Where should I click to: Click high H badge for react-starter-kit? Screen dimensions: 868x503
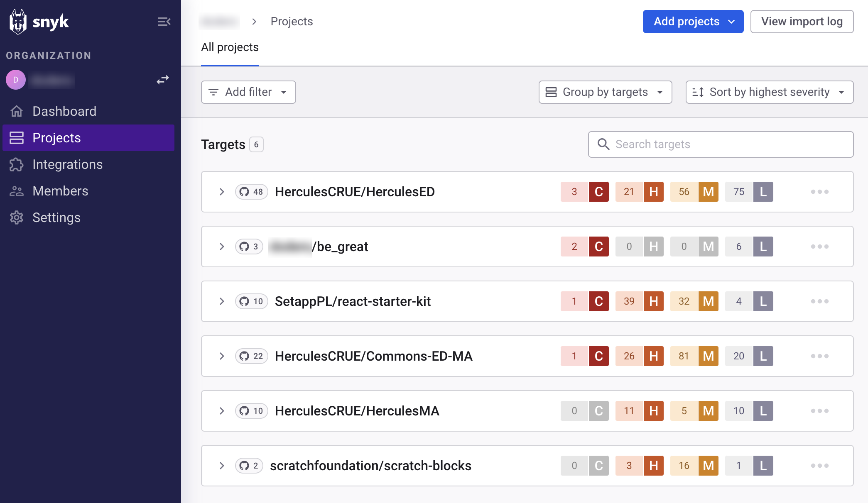pyautogui.click(x=640, y=301)
